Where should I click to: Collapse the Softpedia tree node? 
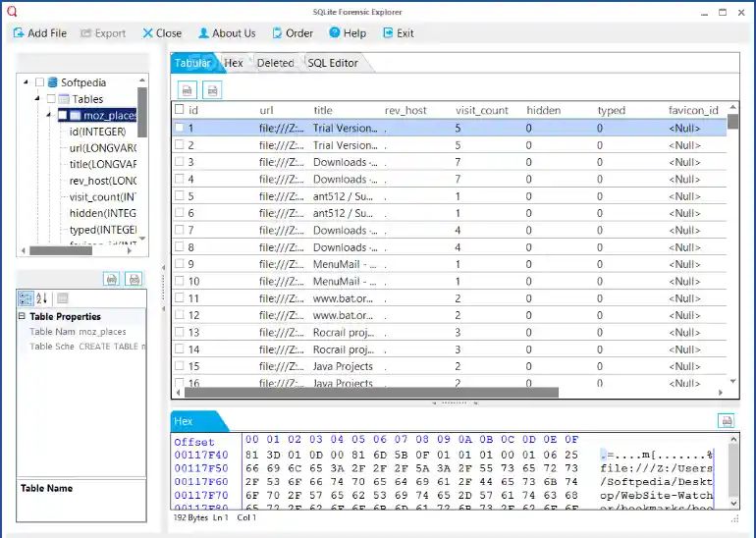pos(26,81)
